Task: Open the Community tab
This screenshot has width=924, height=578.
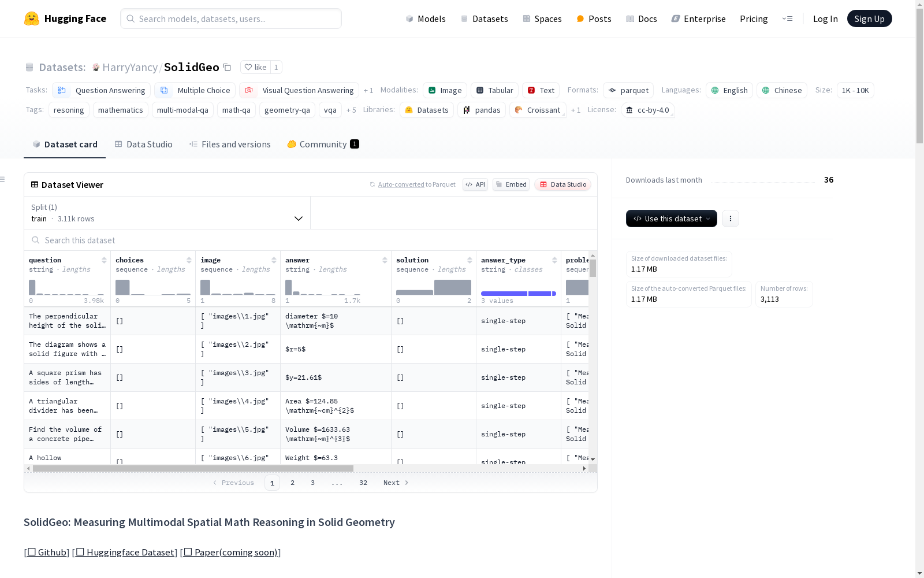Action: click(323, 144)
